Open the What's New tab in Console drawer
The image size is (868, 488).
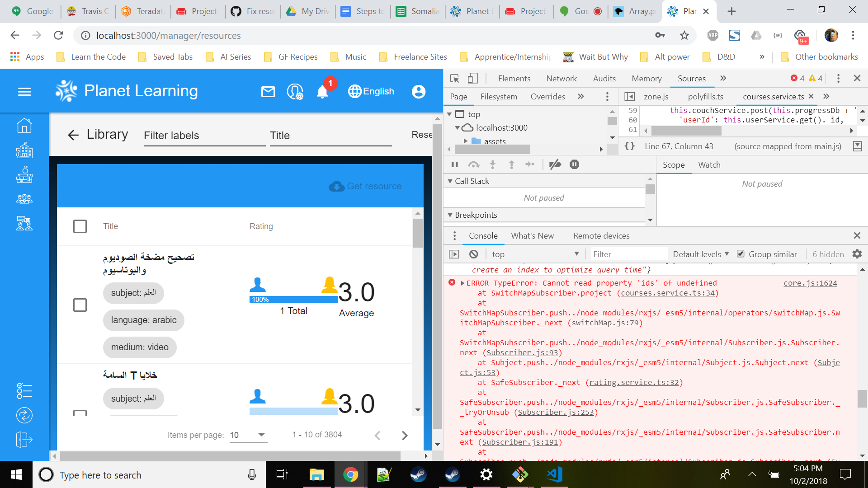click(533, 235)
